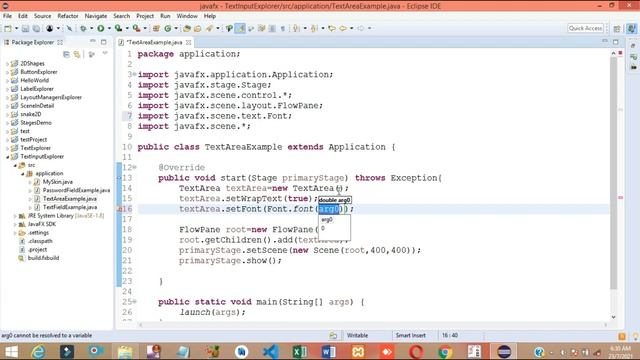Collapse the TextInputExplorer project
The height and width of the screenshot is (360, 640).
click(7, 157)
